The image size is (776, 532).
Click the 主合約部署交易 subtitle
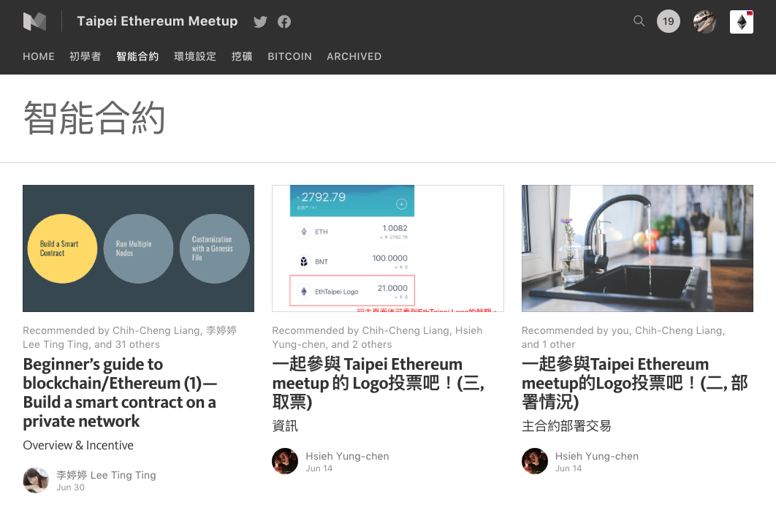pos(566,426)
